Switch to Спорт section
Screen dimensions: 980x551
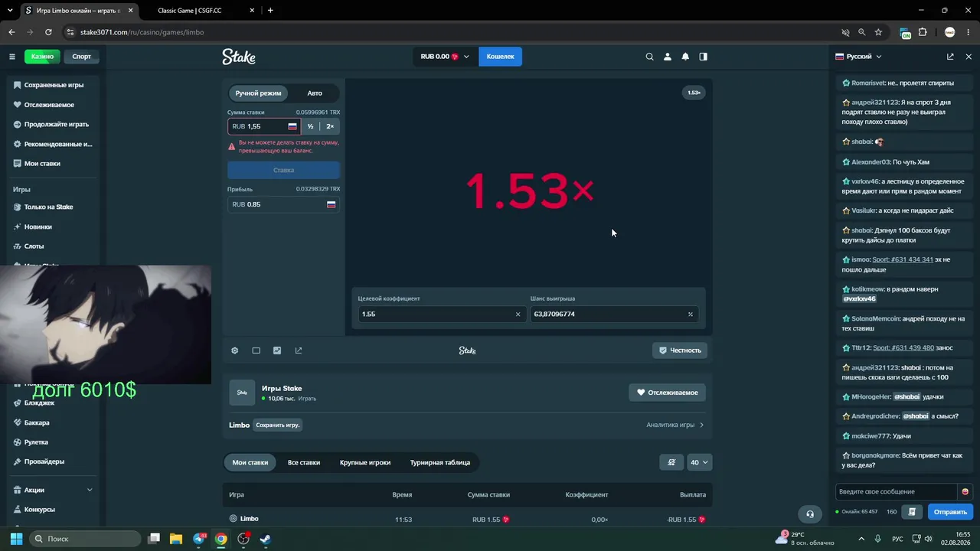pyautogui.click(x=81, y=57)
